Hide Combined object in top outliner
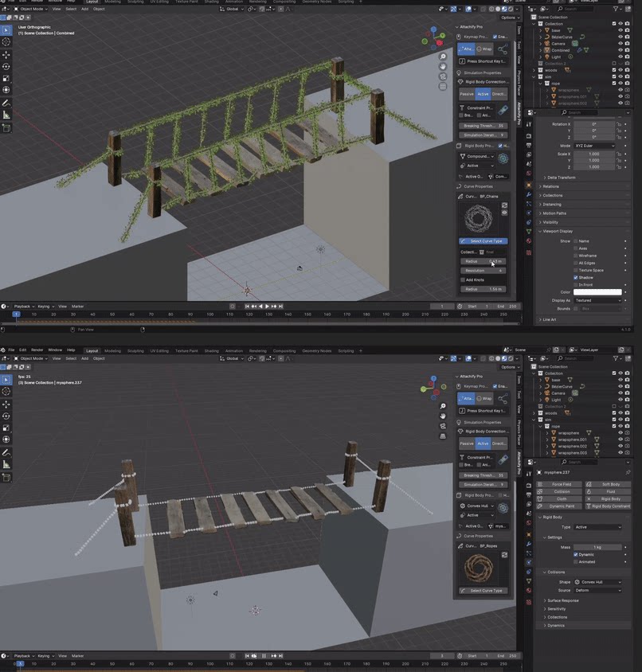642x672 pixels. pyautogui.click(x=620, y=50)
